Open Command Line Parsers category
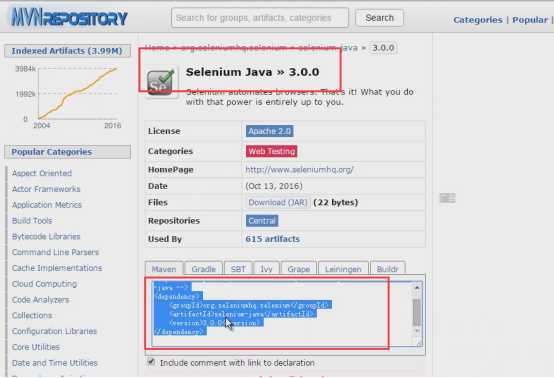Image resolution: width=554 pixels, height=378 pixels. pos(55,252)
